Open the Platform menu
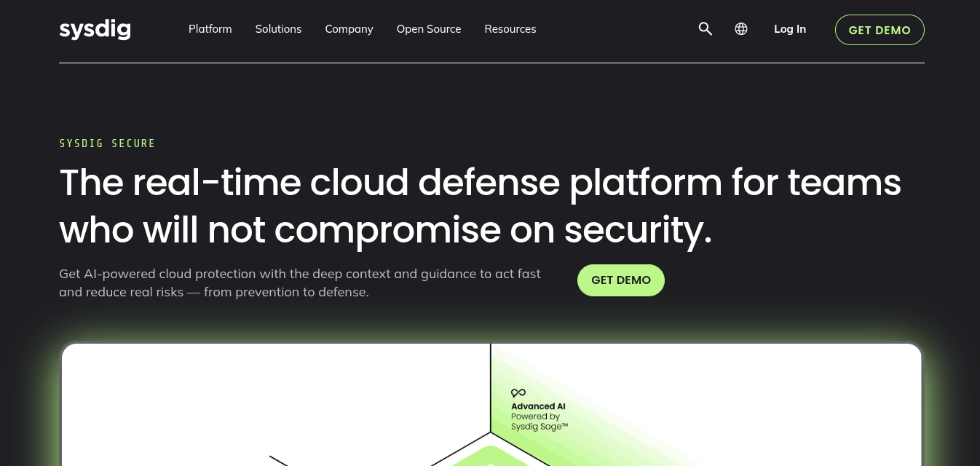 click(210, 29)
